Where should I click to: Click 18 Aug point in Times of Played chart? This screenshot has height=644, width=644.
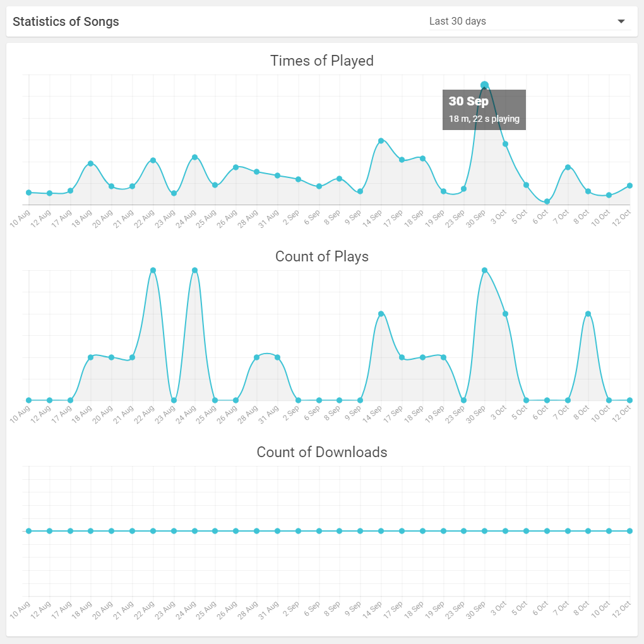pyautogui.click(x=91, y=164)
